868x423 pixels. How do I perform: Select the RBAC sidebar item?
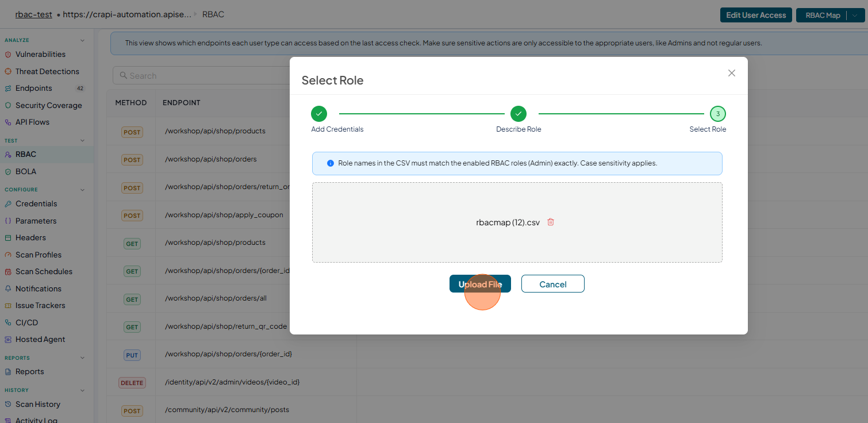point(47,154)
